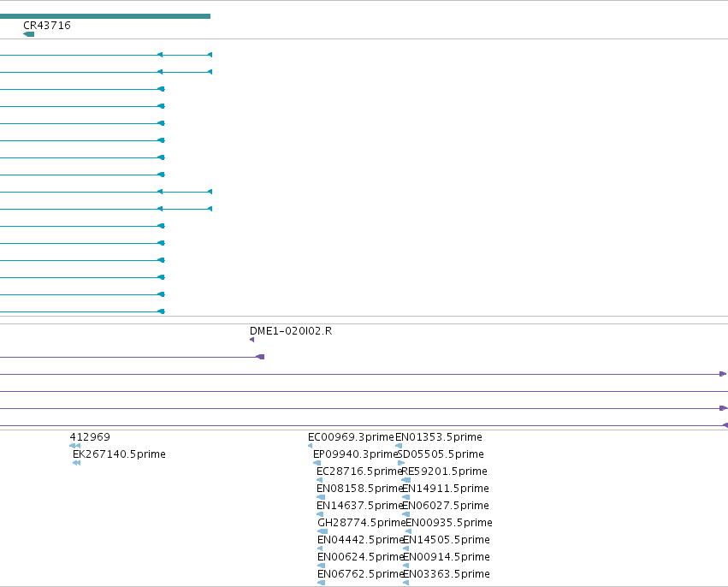Click the CR43716 gene label
The height and width of the screenshot is (587, 728).
point(47,26)
